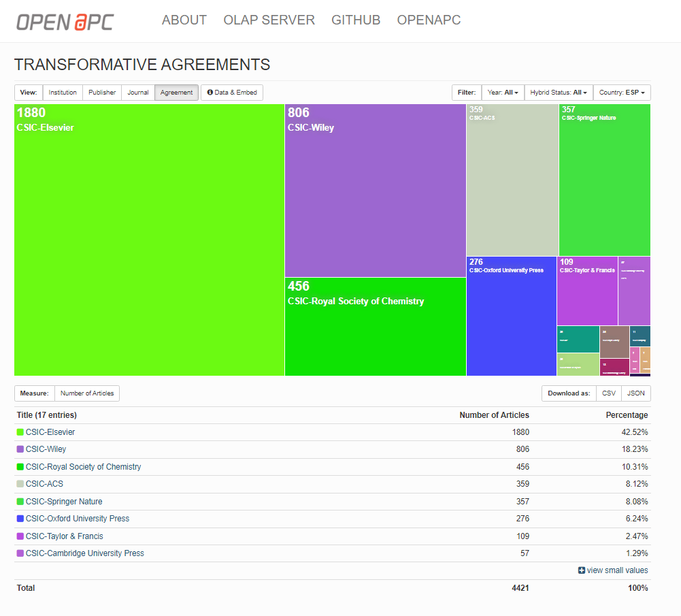Click the info icon on Data & Embed

coord(210,92)
